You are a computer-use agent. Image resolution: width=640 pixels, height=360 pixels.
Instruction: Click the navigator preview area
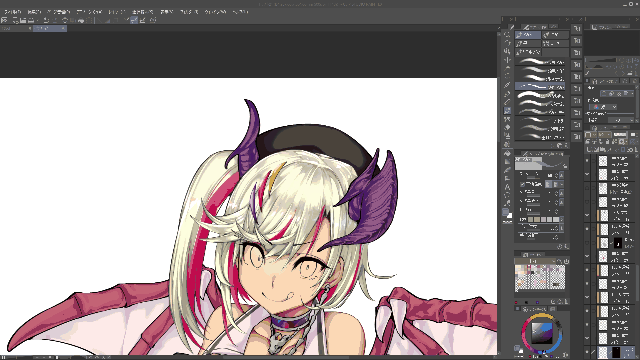tap(611, 43)
